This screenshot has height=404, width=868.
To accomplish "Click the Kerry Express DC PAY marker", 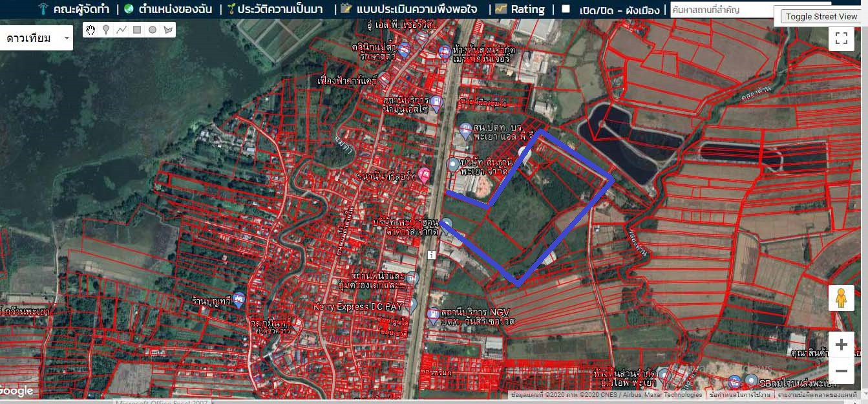I will pyautogui.click(x=411, y=305).
